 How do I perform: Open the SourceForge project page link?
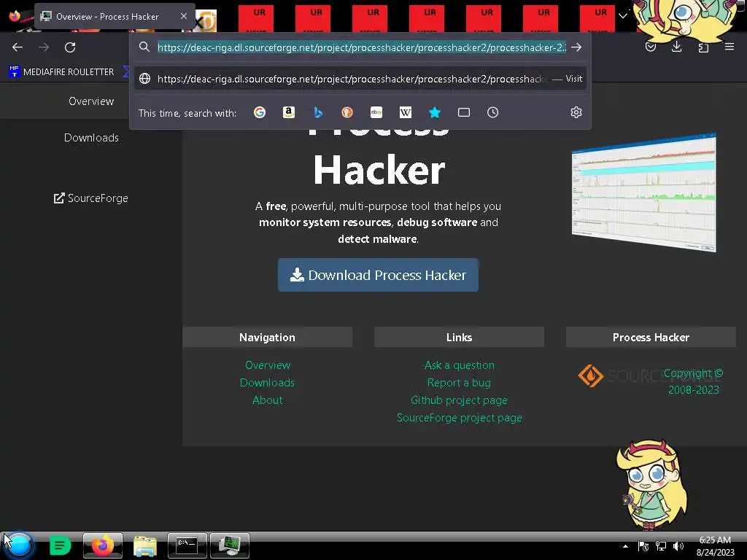(x=460, y=418)
